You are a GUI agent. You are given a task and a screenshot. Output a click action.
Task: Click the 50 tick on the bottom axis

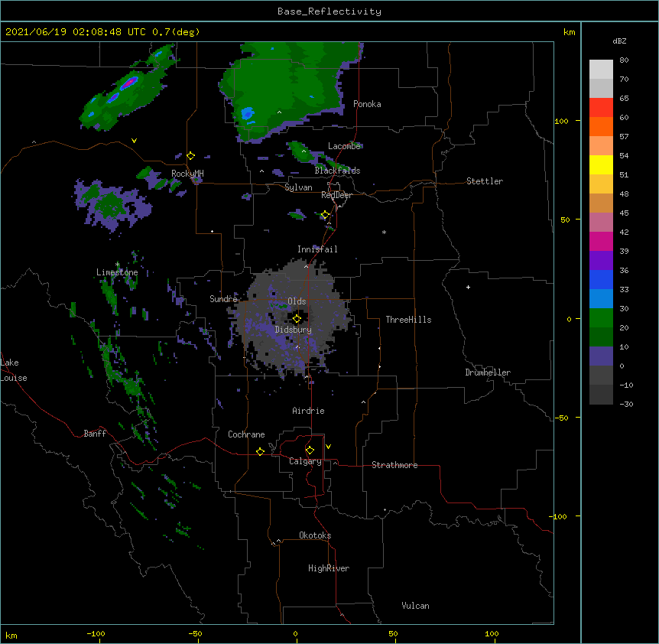pyautogui.click(x=393, y=633)
